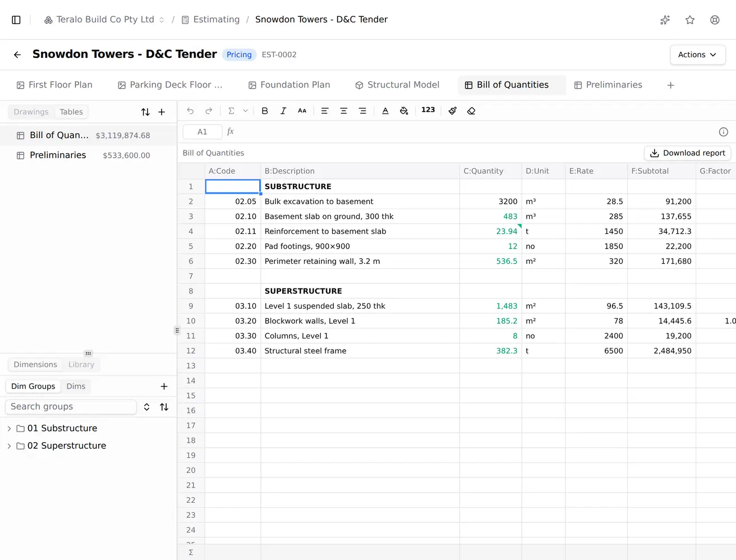
Task: Toggle to Dim Groups view
Action: pyautogui.click(x=33, y=386)
